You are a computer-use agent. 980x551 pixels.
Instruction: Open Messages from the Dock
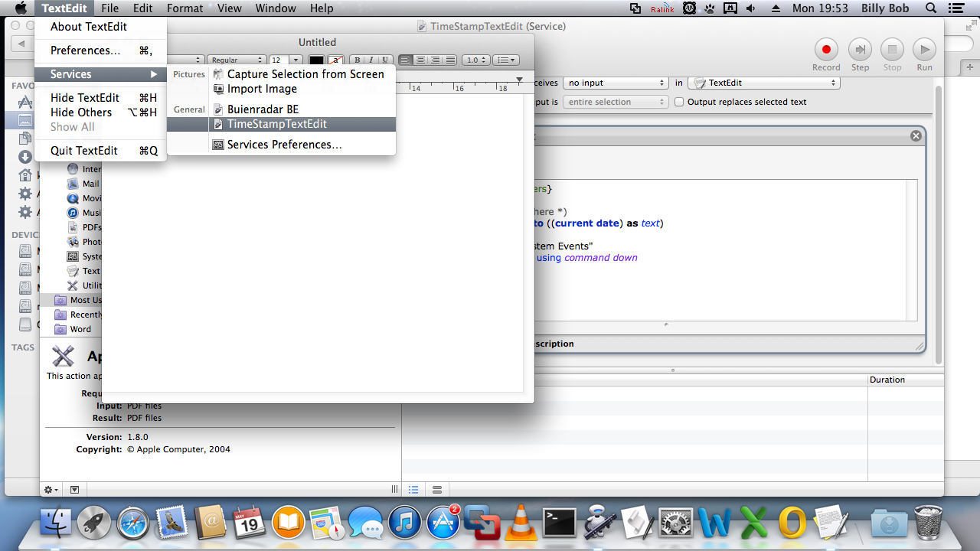(365, 524)
